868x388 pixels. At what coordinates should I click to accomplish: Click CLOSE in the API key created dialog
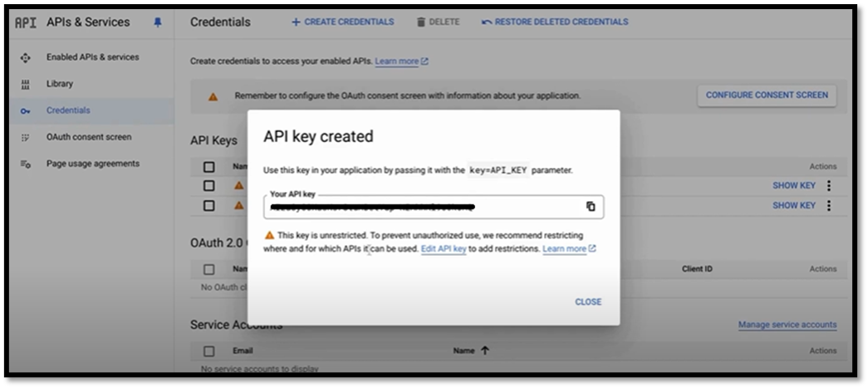point(588,302)
